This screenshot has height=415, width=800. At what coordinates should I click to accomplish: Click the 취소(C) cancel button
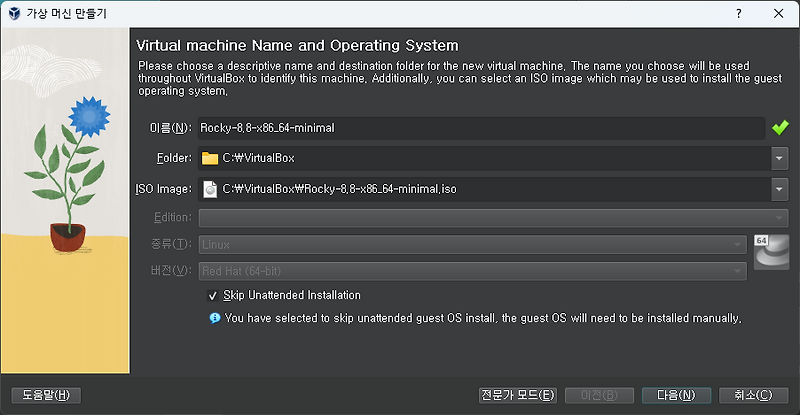[x=752, y=395]
